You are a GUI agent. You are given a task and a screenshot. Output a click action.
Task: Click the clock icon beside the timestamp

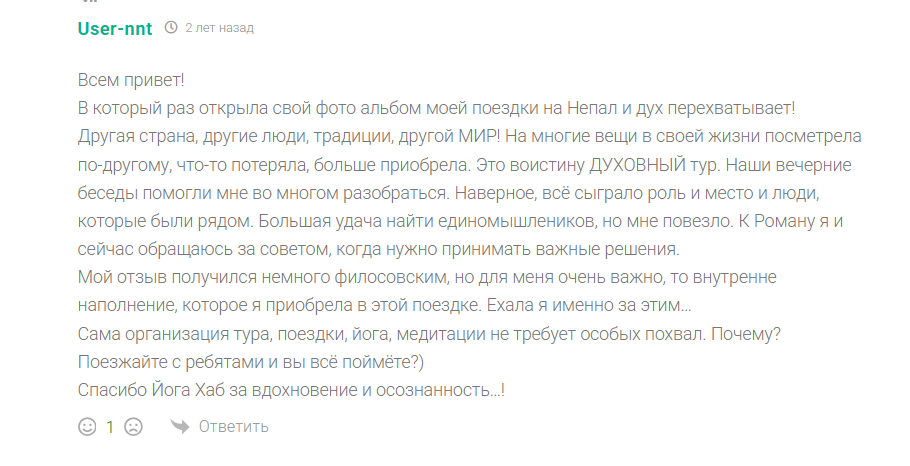[x=170, y=28]
